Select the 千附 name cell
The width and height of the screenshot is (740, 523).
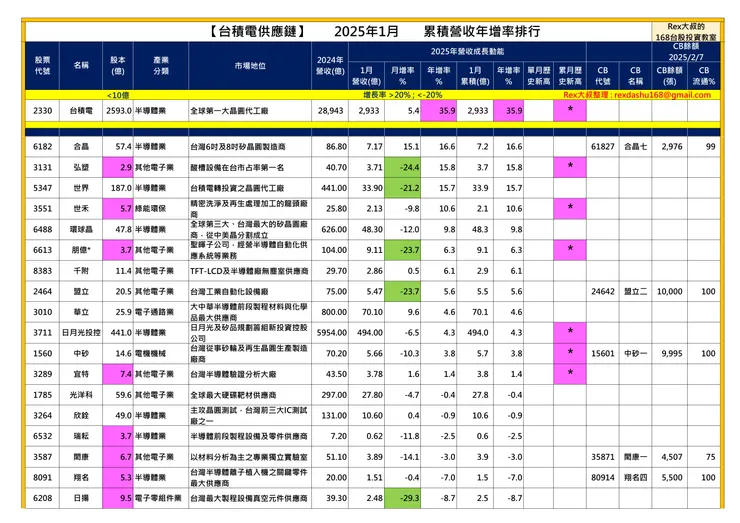click(x=81, y=271)
